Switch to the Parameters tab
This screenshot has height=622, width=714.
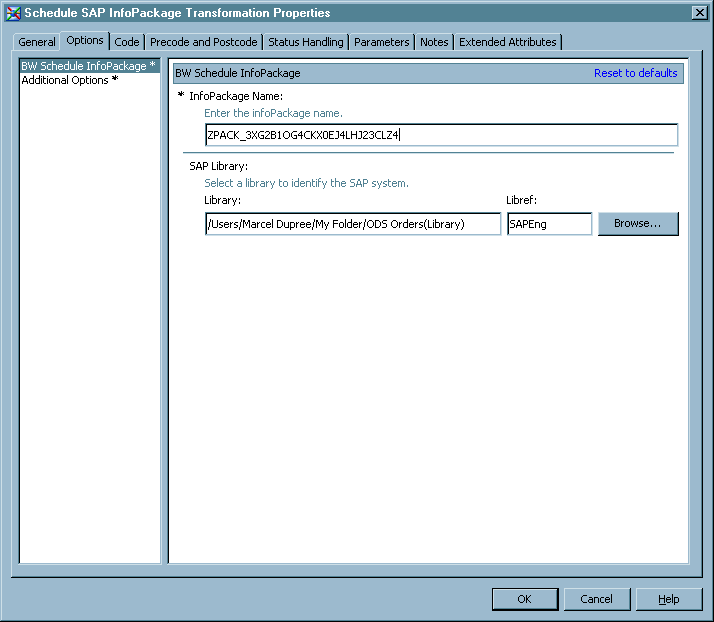click(381, 42)
